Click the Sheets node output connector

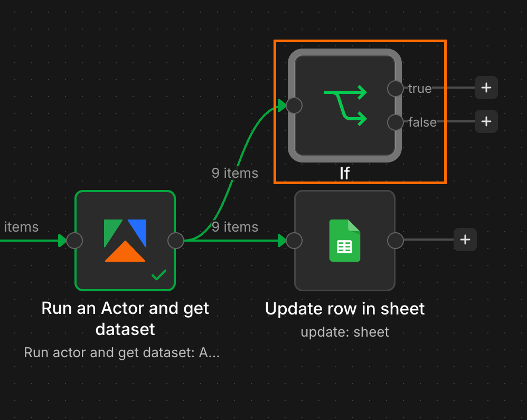tap(395, 241)
